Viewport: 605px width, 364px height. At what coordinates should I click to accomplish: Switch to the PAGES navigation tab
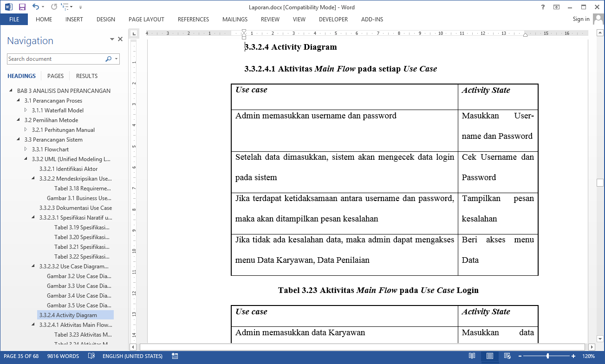(55, 76)
